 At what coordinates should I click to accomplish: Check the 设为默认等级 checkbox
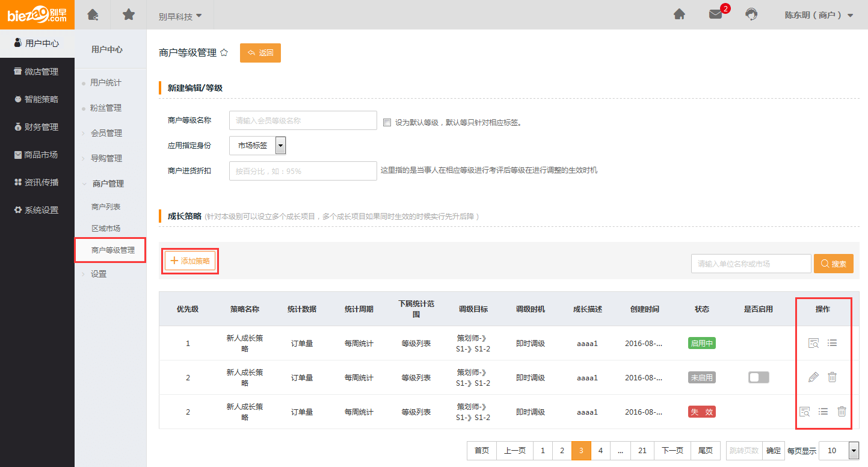[387, 123]
